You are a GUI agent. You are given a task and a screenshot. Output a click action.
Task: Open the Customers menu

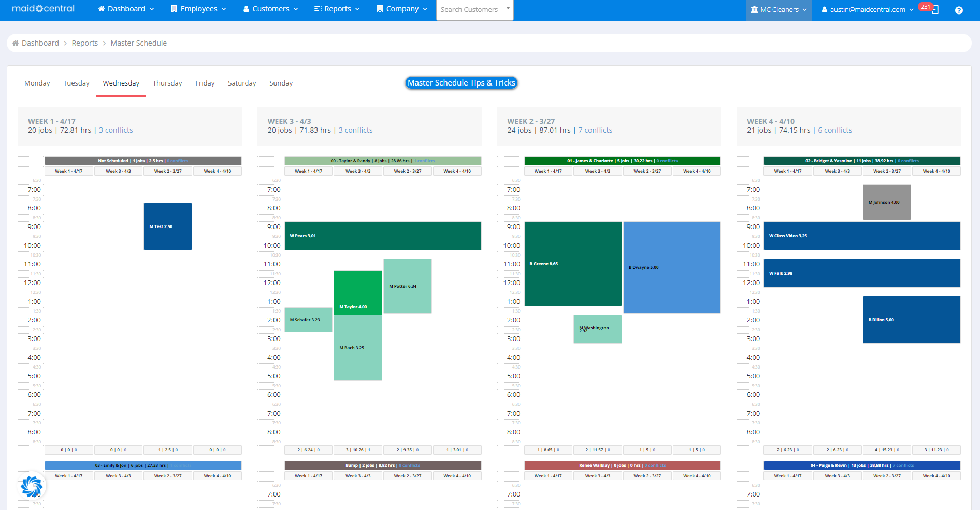(270, 9)
